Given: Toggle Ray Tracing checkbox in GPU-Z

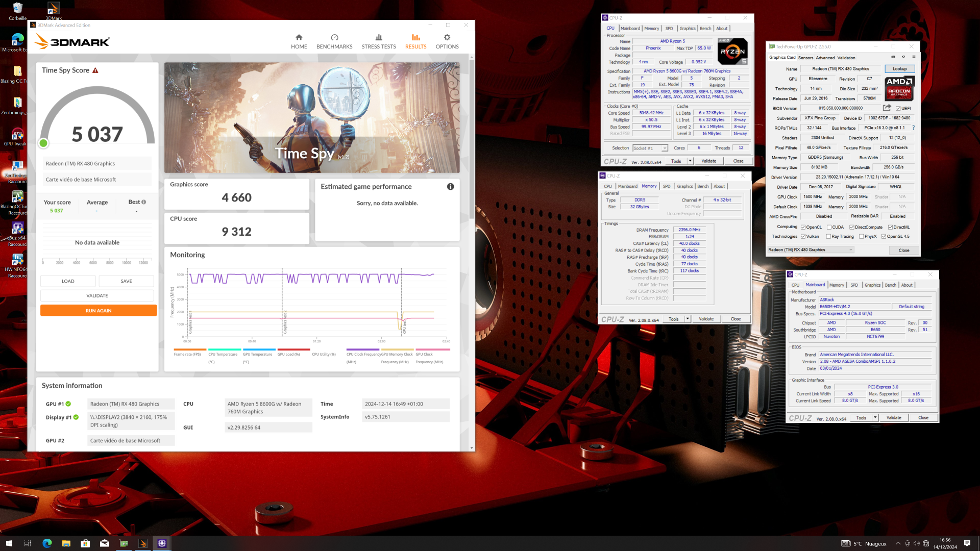Looking at the screenshot, I should pos(828,236).
